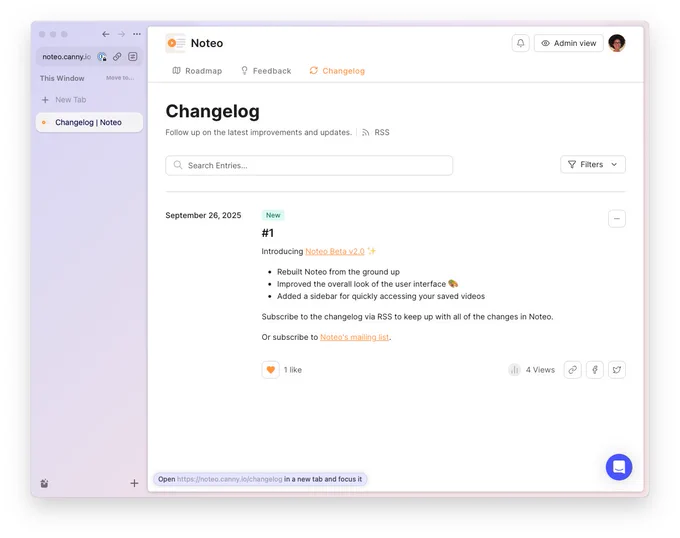
Task: Click the views bar chart icon
Action: 514,370
